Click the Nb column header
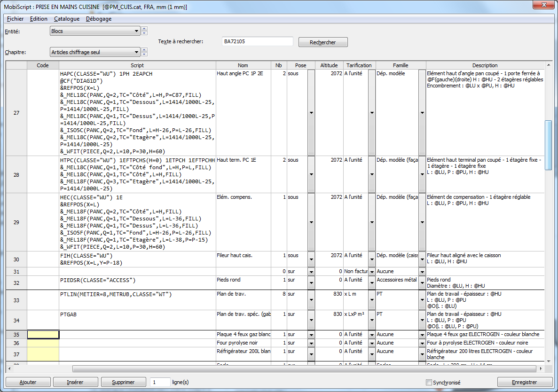Image resolution: width=558 pixels, height=392 pixels. click(x=279, y=65)
